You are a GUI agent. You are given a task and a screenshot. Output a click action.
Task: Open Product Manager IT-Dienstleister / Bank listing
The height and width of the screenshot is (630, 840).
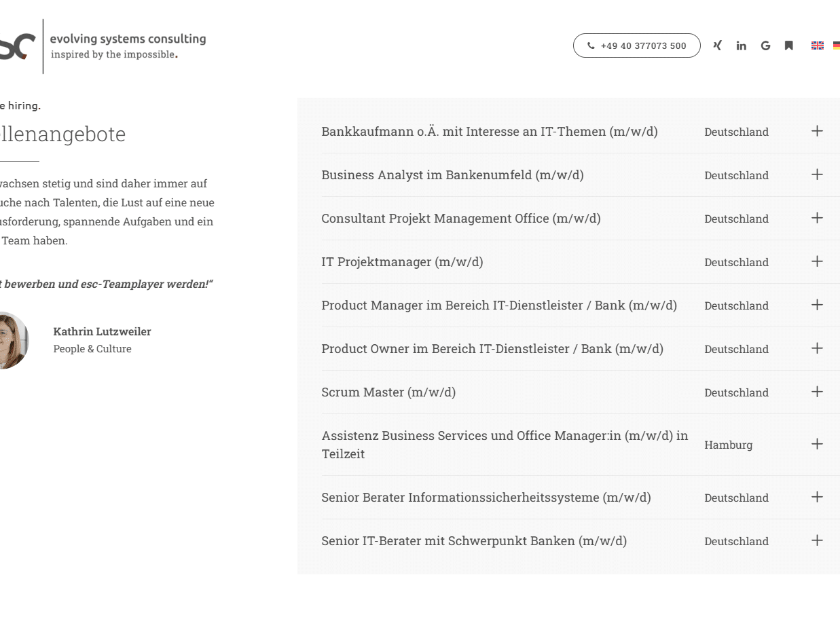pyautogui.click(x=498, y=305)
